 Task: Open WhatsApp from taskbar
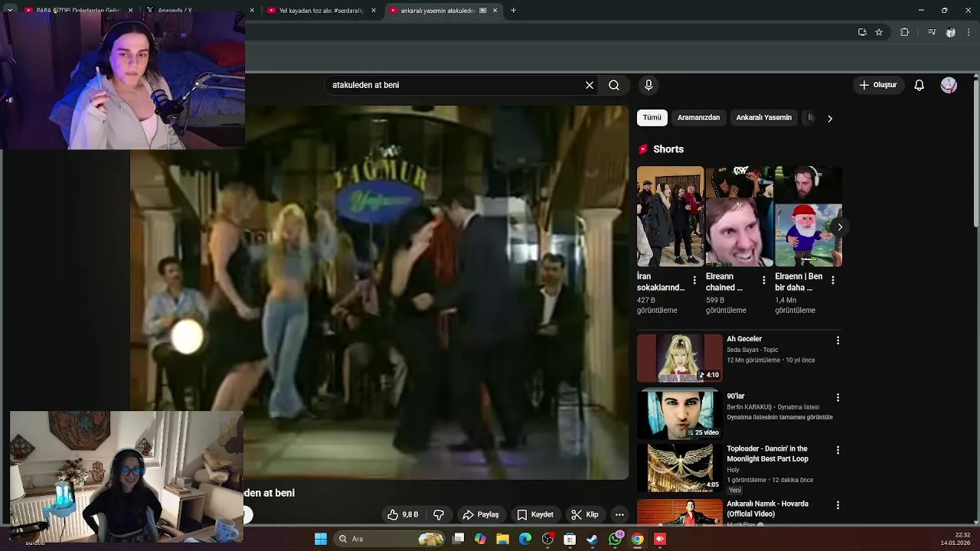(x=615, y=539)
